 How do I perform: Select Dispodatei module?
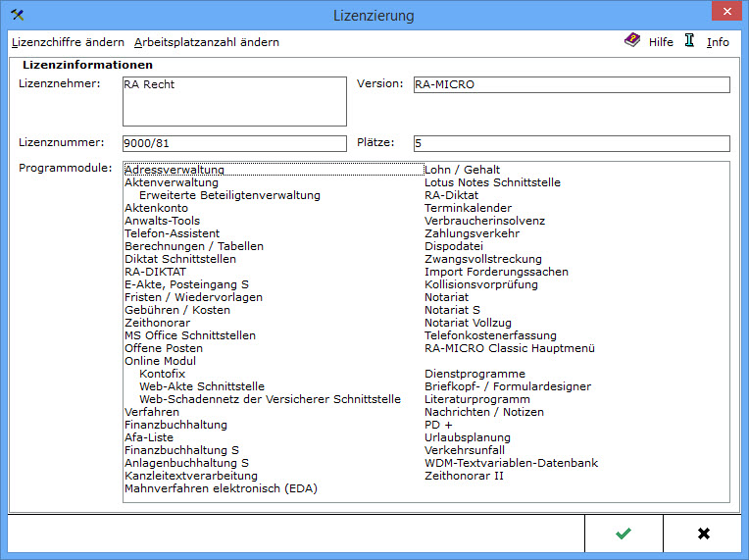pyautogui.click(x=454, y=246)
